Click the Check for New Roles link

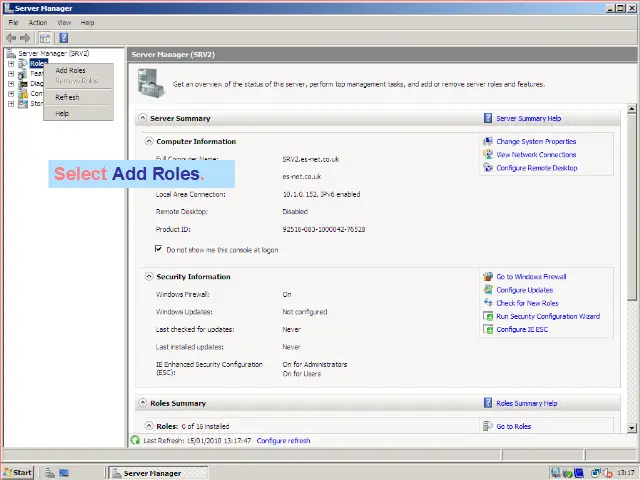[x=527, y=303]
